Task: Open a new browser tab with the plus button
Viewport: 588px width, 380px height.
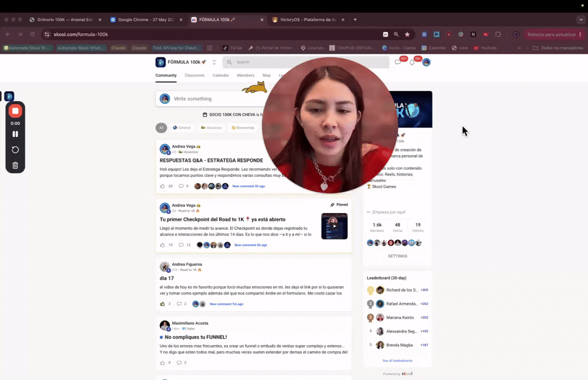Action: click(355, 20)
